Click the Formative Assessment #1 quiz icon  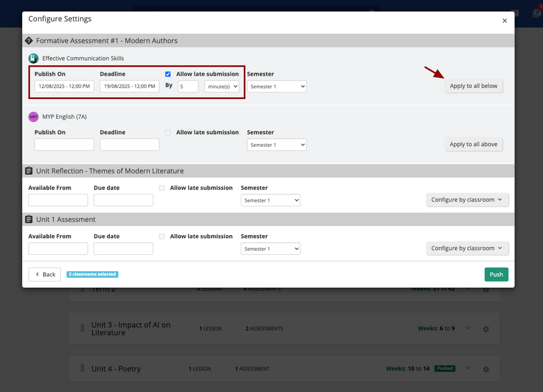point(29,41)
